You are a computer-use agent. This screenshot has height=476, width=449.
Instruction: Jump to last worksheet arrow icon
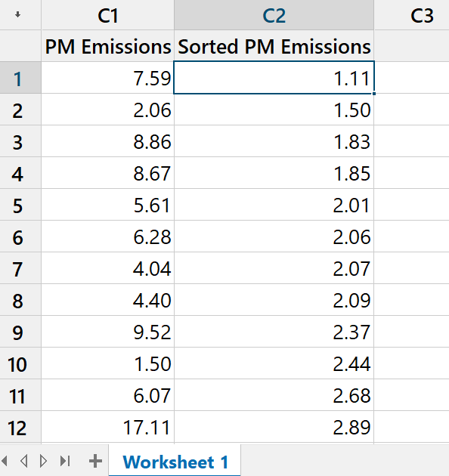click(65, 461)
